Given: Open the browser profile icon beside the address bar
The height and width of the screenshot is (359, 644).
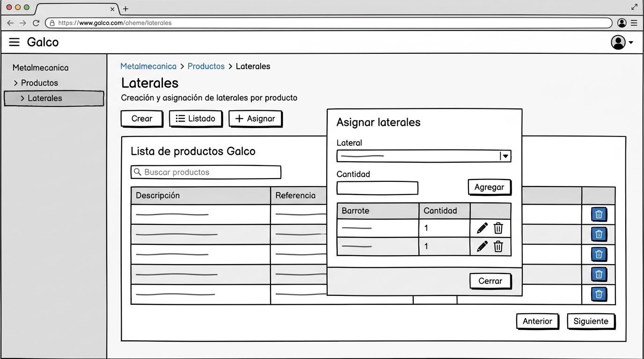Looking at the screenshot, I should click(622, 23).
